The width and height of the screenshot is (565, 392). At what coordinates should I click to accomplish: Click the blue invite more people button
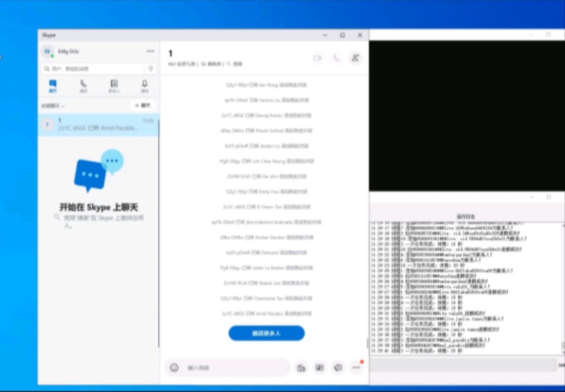pyautogui.click(x=266, y=333)
